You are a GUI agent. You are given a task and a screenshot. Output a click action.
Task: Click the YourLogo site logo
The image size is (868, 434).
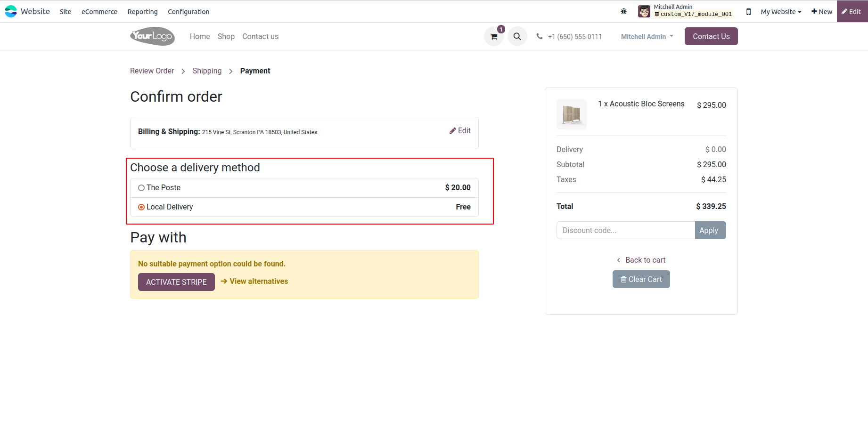(152, 36)
